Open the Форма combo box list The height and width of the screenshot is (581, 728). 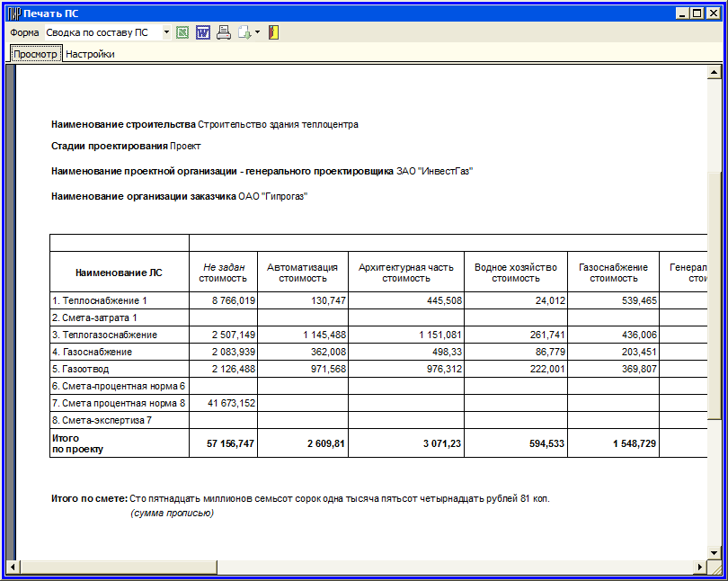coord(166,32)
